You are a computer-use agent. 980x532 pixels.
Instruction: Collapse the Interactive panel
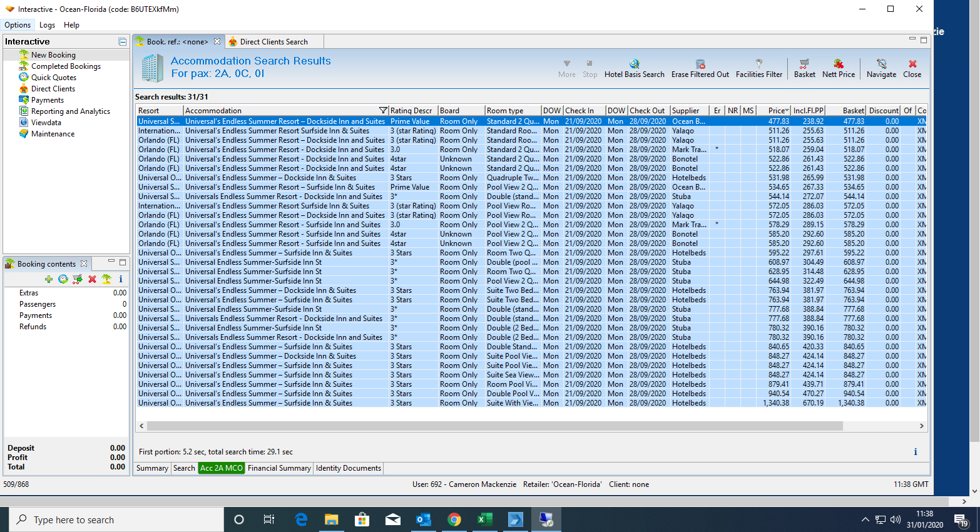[x=123, y=42]
